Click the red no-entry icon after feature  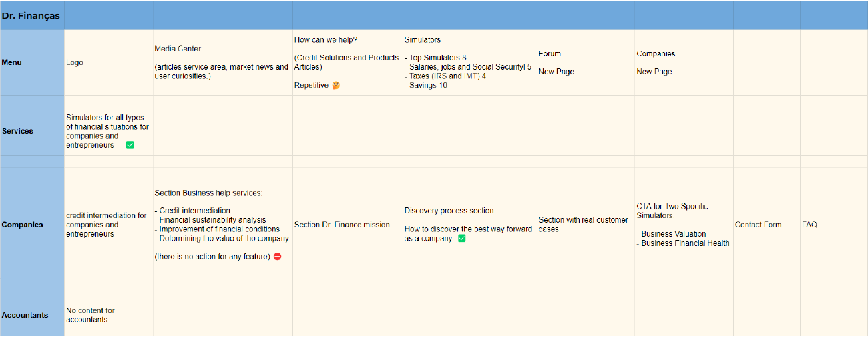(278, 257)
